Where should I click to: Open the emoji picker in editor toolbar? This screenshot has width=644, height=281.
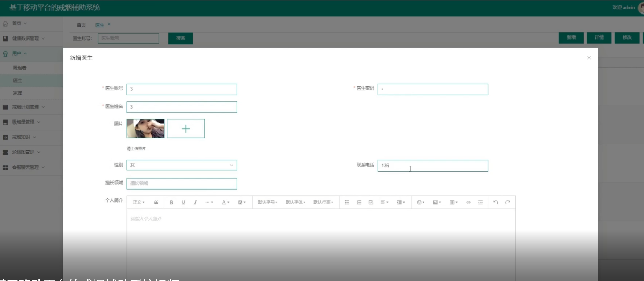coord(421,203)
